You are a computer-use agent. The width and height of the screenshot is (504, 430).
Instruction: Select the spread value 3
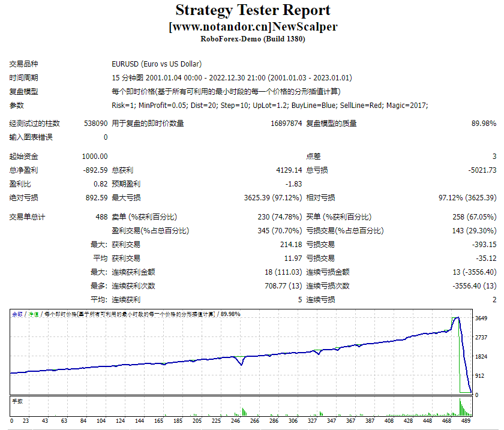[494, 157]
